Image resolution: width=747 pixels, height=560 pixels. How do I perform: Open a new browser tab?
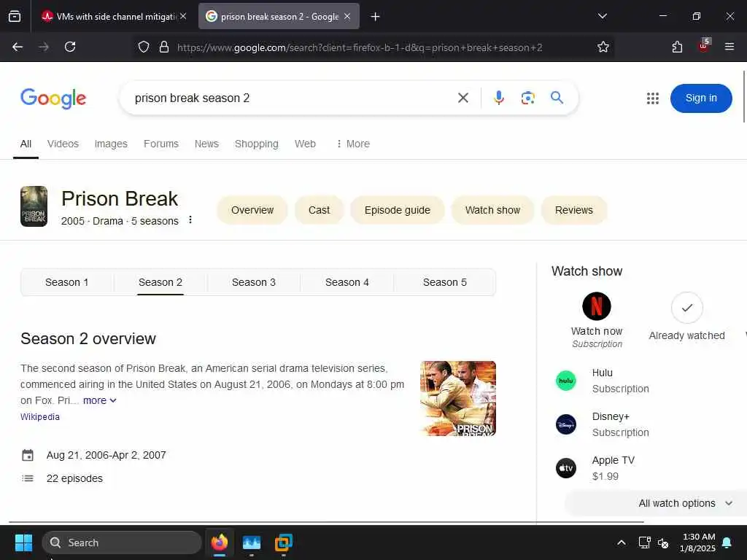click(376, 17)
